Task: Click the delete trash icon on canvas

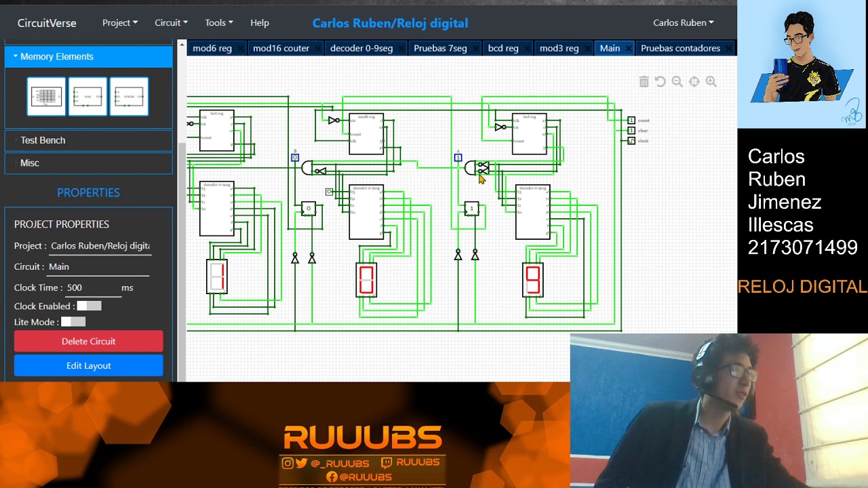Action: [644, 81]
